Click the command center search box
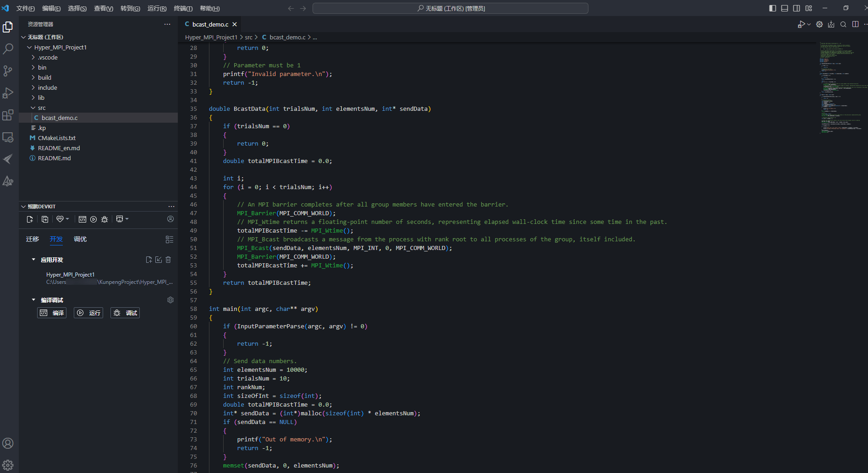Viewport: 868px width, 473px height. (x=450, y=8)
